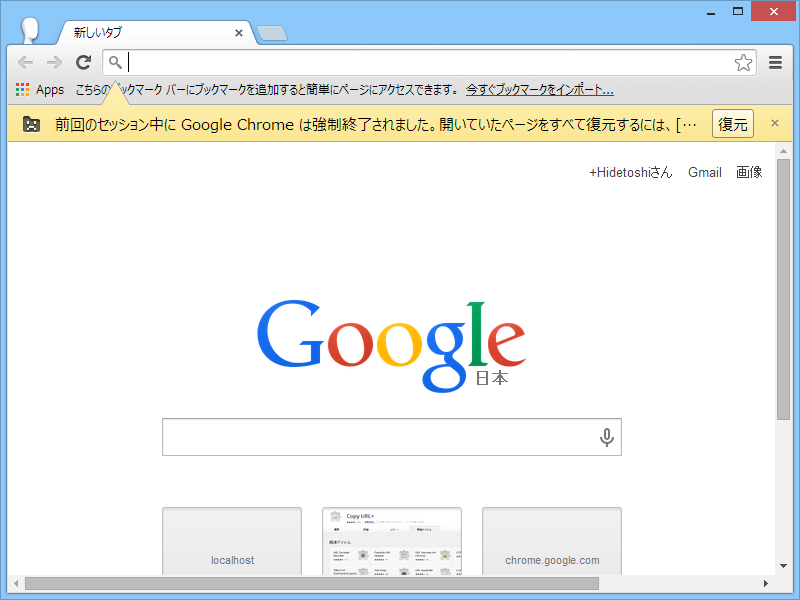
Task: Minimize the Chrome window
Action: (711, 12)
